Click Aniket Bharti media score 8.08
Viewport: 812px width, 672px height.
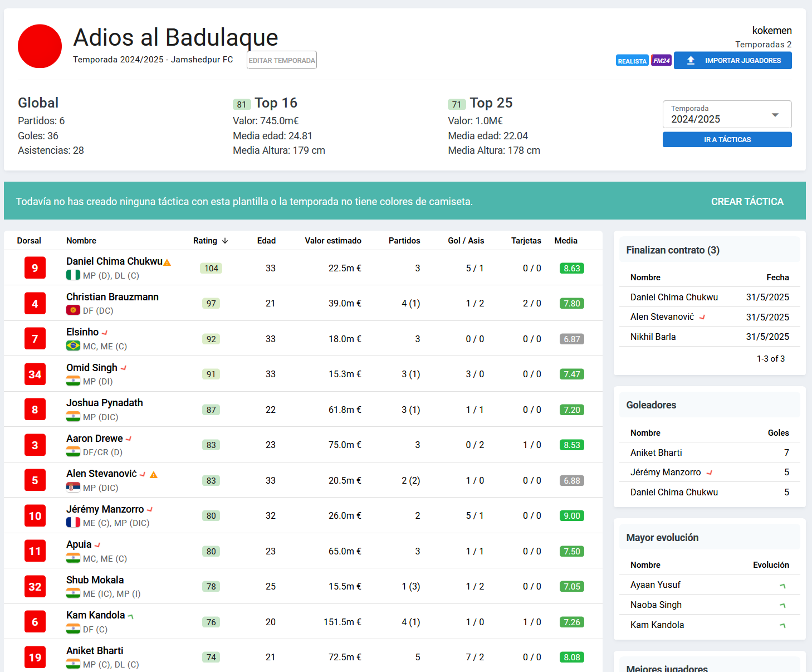[572, 657]
